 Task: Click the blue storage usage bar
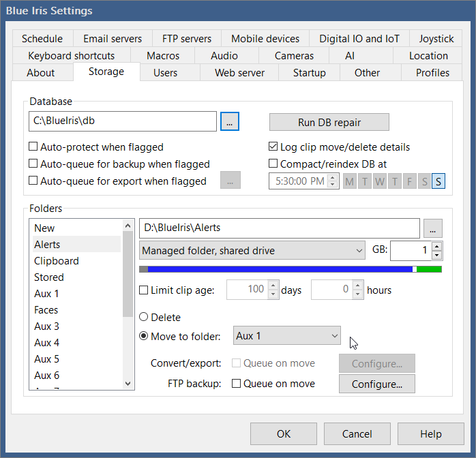pyautogui.click(x=280, y=269)
